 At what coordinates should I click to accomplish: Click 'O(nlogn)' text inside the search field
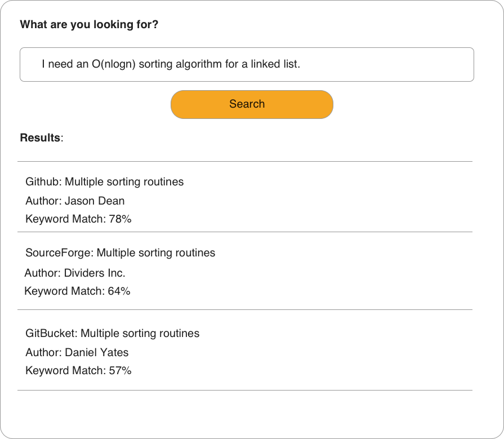(x=113, y=64)
